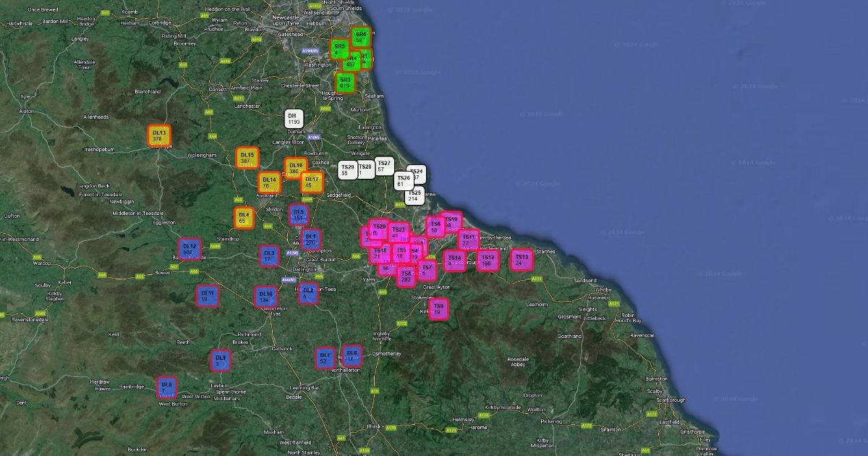Select the blue DL3 marker

coord(269,256)
